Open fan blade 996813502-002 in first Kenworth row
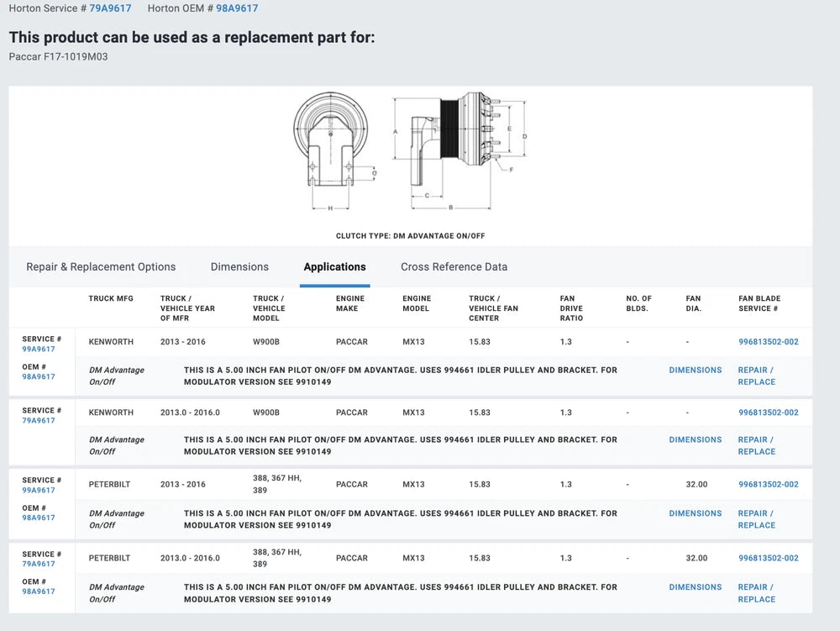 [768, 342]
